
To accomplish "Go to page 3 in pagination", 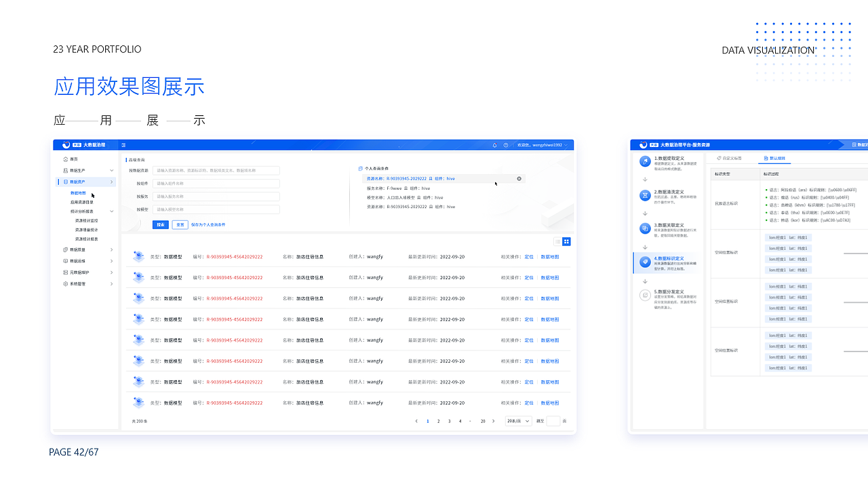I will 450,421.
